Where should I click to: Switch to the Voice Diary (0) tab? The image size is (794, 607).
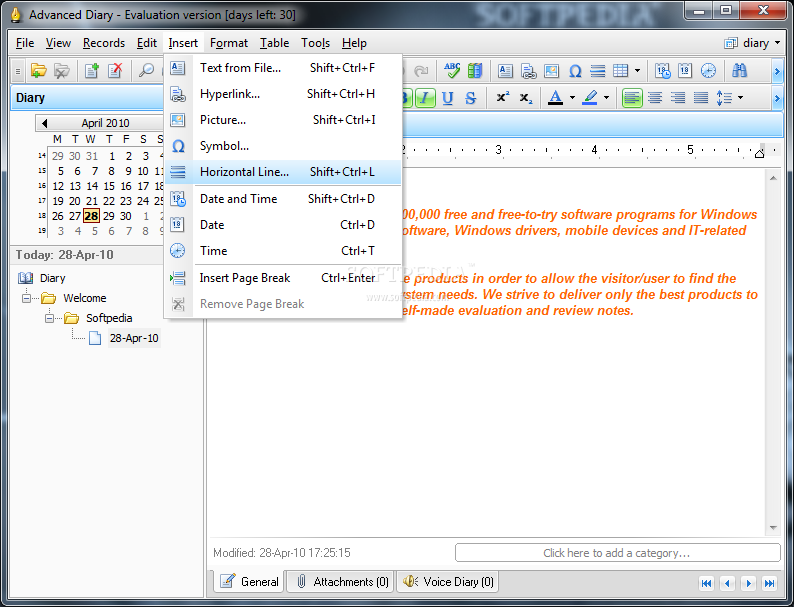[448, 582]
